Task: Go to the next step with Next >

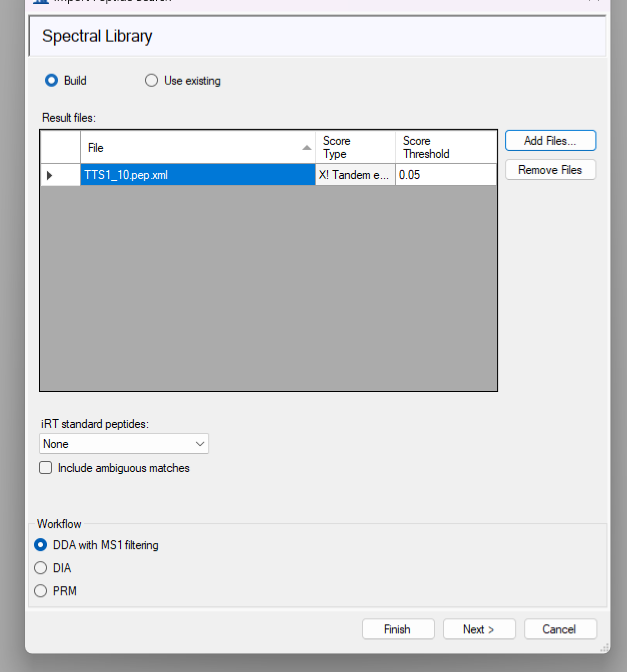Action: pyautogui.click(x=479, y=629)
